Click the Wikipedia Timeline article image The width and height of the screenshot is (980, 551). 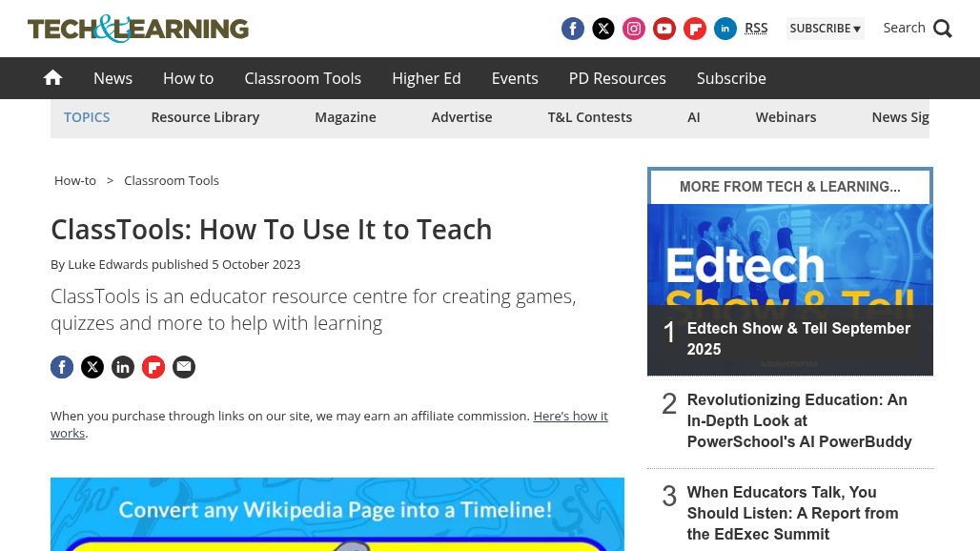[337, 514]
